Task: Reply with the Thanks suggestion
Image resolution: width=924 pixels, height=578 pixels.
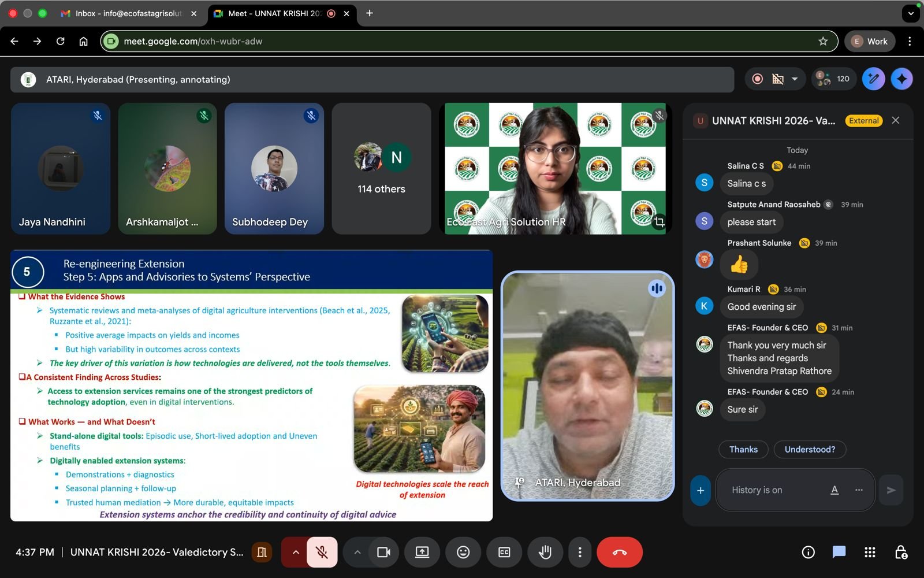Action: [743, 449]
